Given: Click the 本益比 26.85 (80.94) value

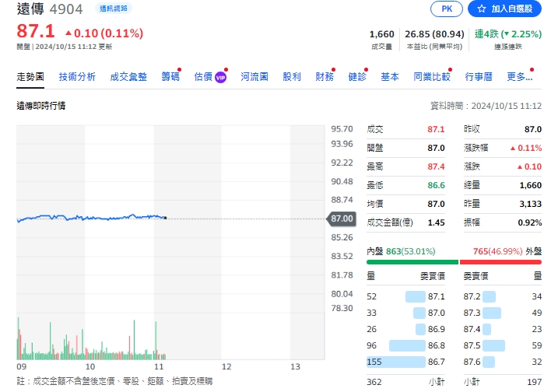Looking at the screenshot, I should (434, 34).
